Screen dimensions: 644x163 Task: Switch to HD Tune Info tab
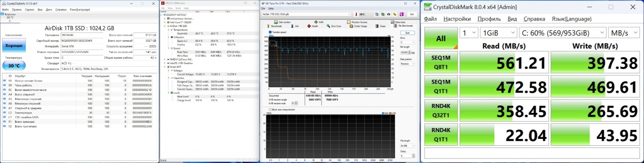(x=295, y=26)
